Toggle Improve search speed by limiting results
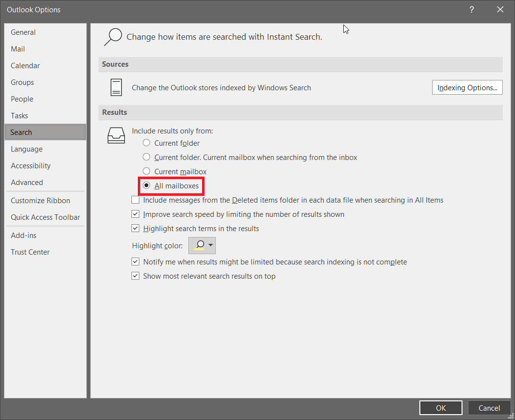Image resolution: width=515 pixels, height=420 pixels. pos(135,214)
